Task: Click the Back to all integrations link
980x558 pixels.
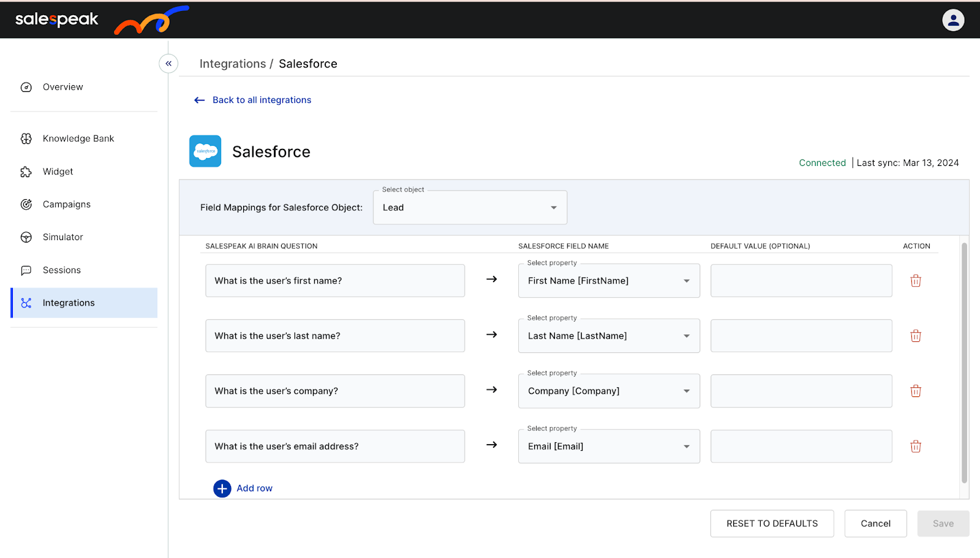Action: point(262,100)
